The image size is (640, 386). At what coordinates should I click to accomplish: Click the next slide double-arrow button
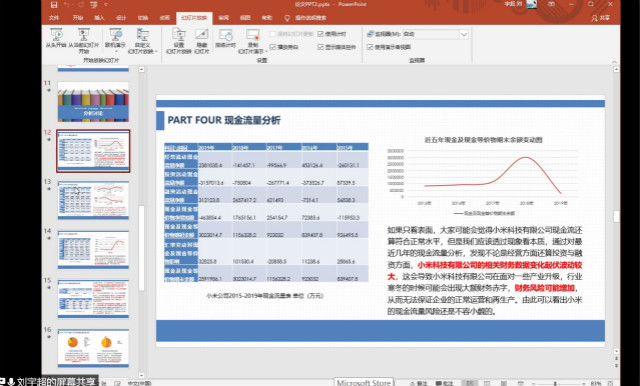pos(616,366)
